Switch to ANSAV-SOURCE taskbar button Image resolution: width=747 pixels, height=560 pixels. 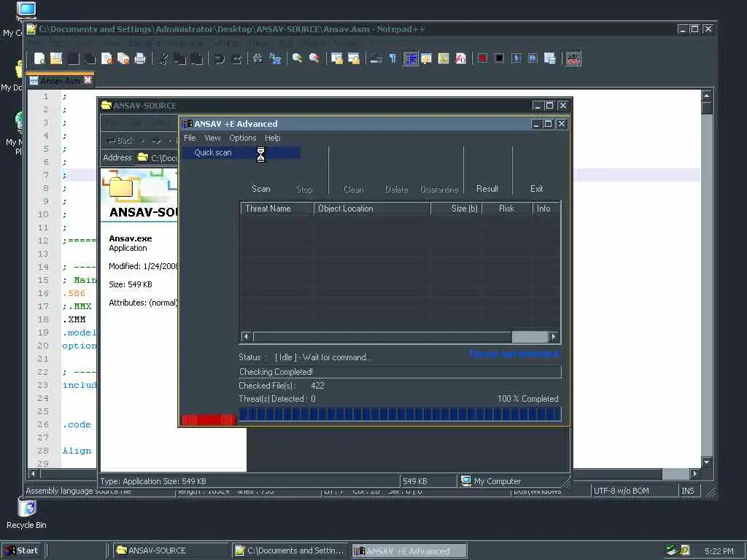click(x=171, y=551)
